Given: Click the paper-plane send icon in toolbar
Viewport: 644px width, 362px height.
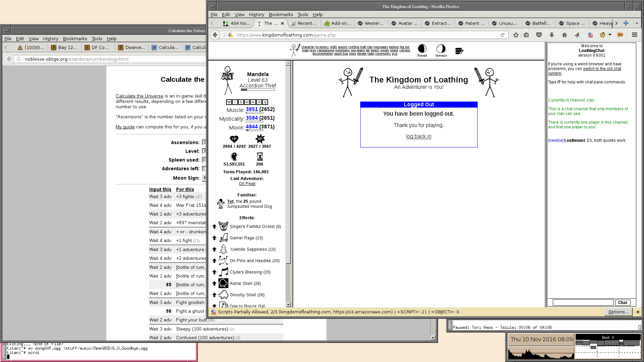Looking at the screenshot, I should click(x=577, y=35).
